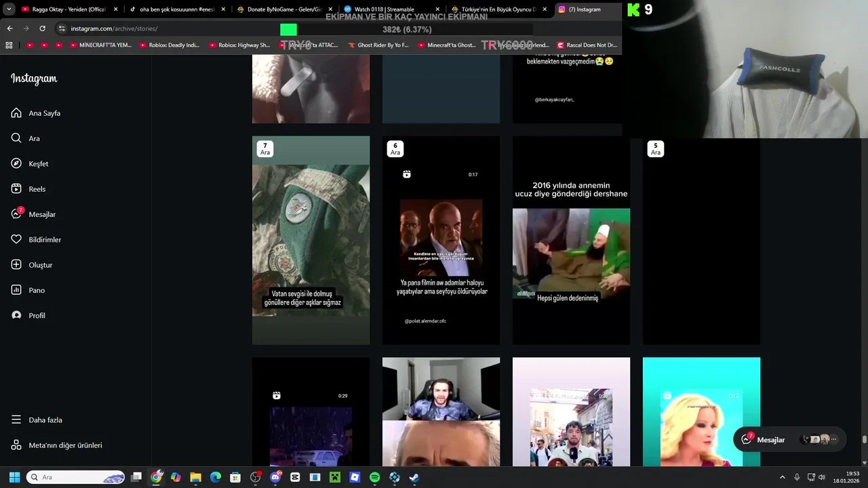This screenshot has height=488, width=868.
Task: Open Bildirimler heart icon
Action: tap(16, 239)
